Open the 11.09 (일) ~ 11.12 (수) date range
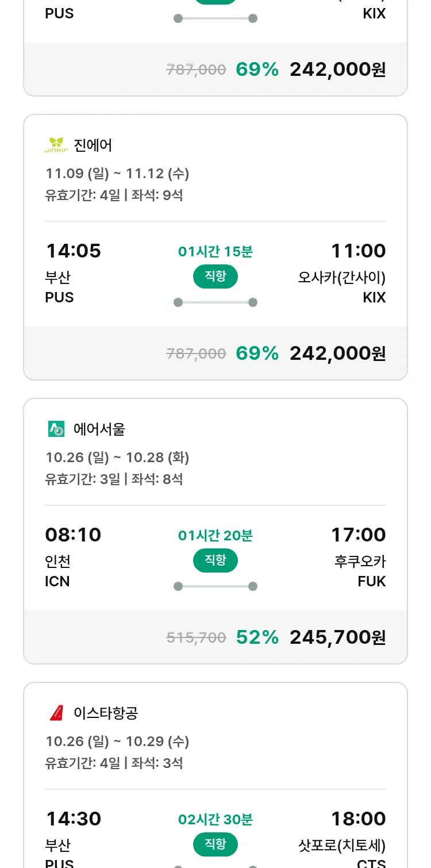 117,174
